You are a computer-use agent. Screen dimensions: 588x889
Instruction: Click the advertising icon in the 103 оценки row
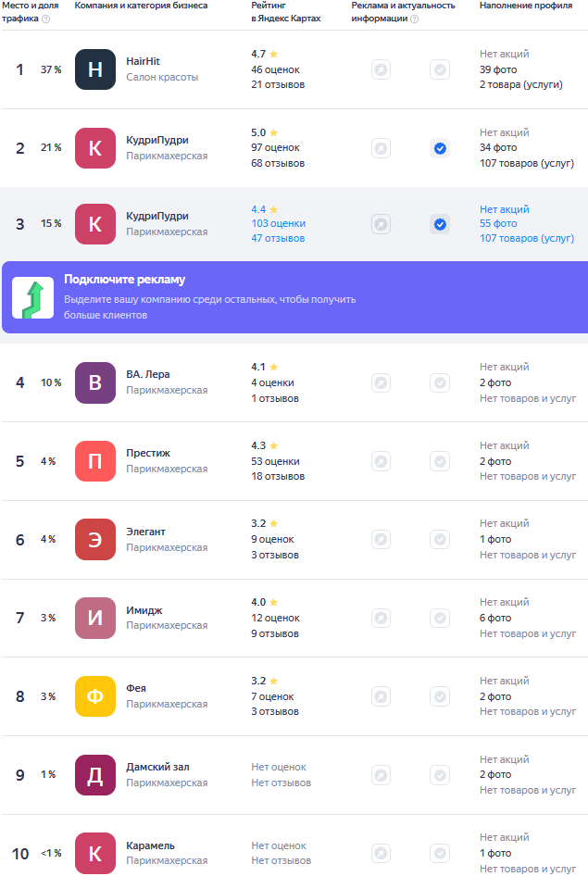point(381,224)
